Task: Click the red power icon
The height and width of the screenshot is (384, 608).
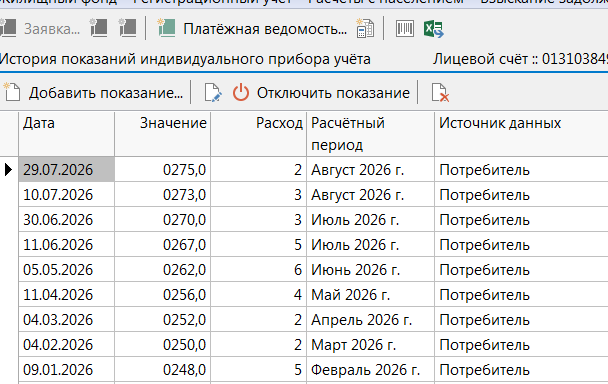Action: click(241, 93)
